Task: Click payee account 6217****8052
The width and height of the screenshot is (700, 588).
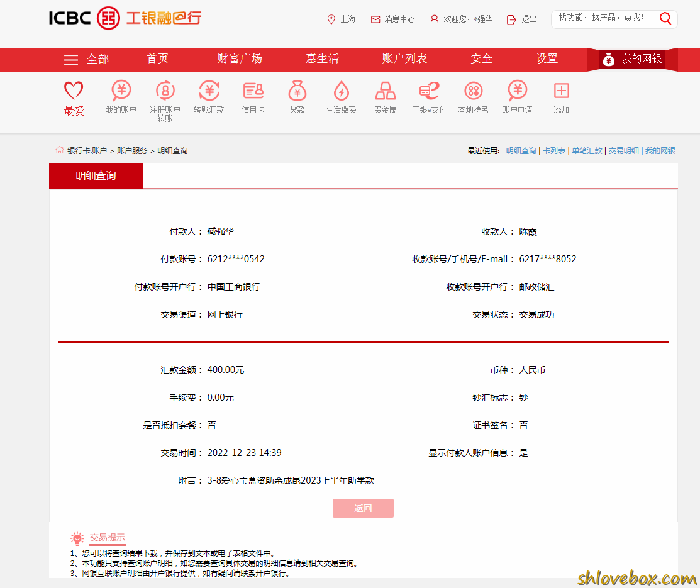Action: point(548,259)
